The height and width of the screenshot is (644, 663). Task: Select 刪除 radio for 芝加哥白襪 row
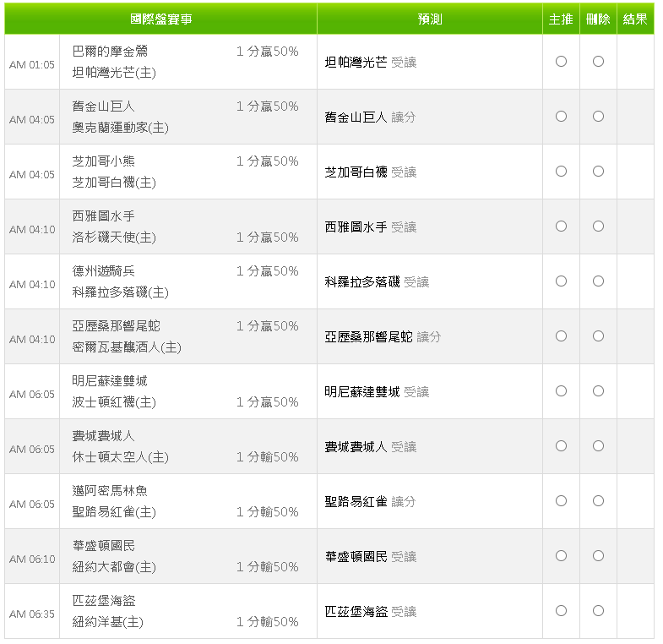pos(598,172)
